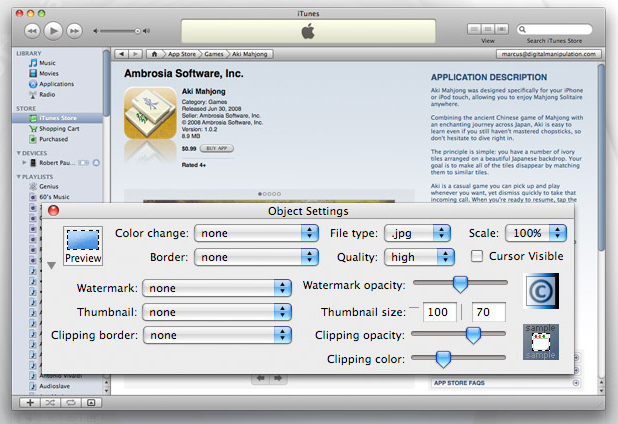
Task: Click the iTunes volume slider knob
Action: pos(138,31)
